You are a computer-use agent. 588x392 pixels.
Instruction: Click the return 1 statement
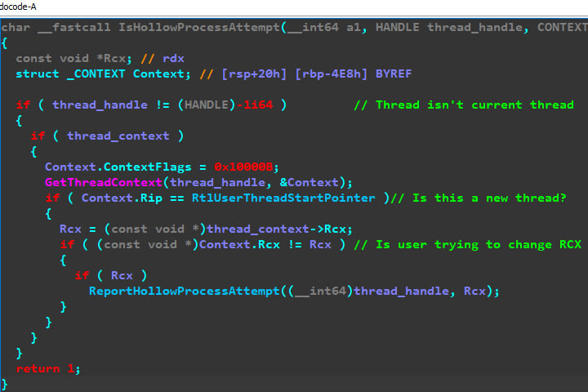47,368
